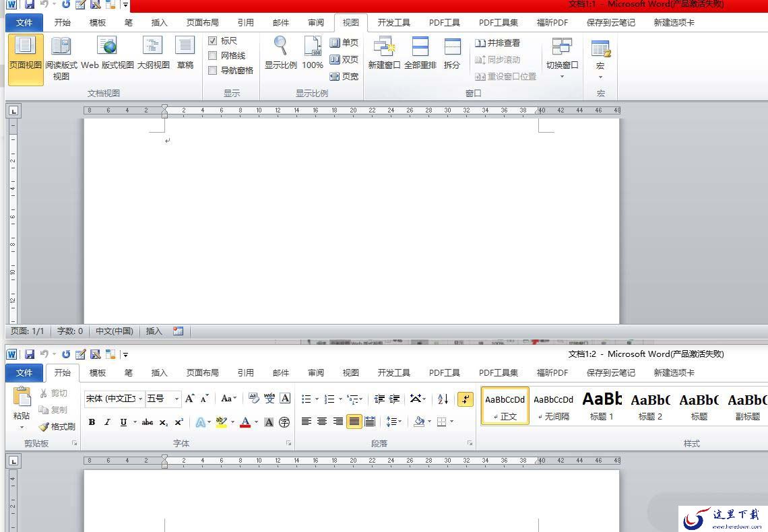
Task: Open font size dropdown
Action: [177, 399]
